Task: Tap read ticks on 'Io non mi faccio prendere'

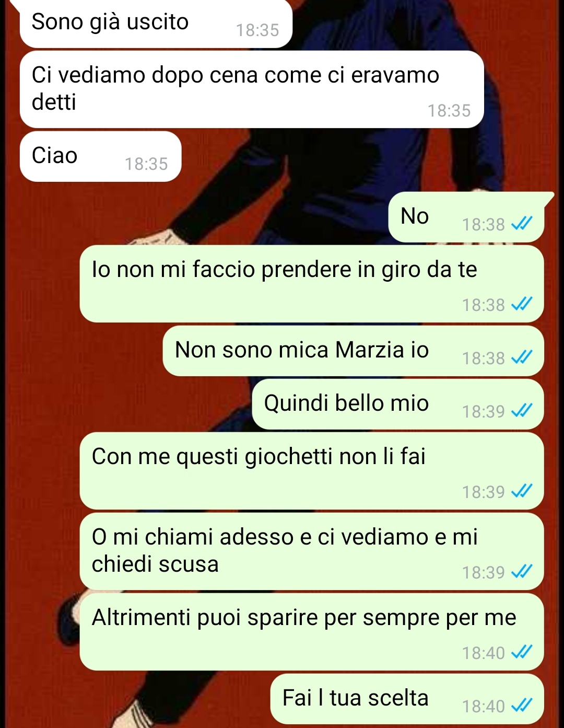Action: (521, 304)
